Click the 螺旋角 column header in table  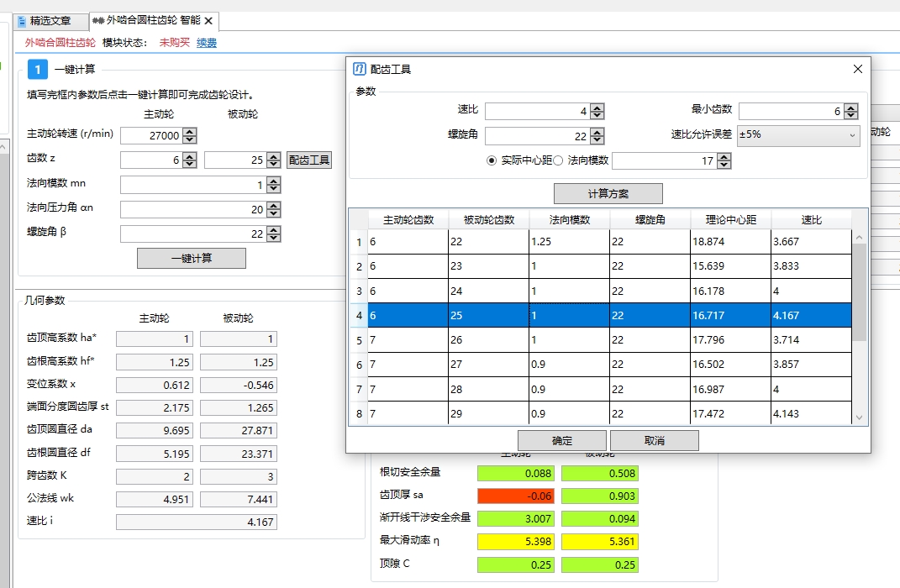(x=650, y=220)
